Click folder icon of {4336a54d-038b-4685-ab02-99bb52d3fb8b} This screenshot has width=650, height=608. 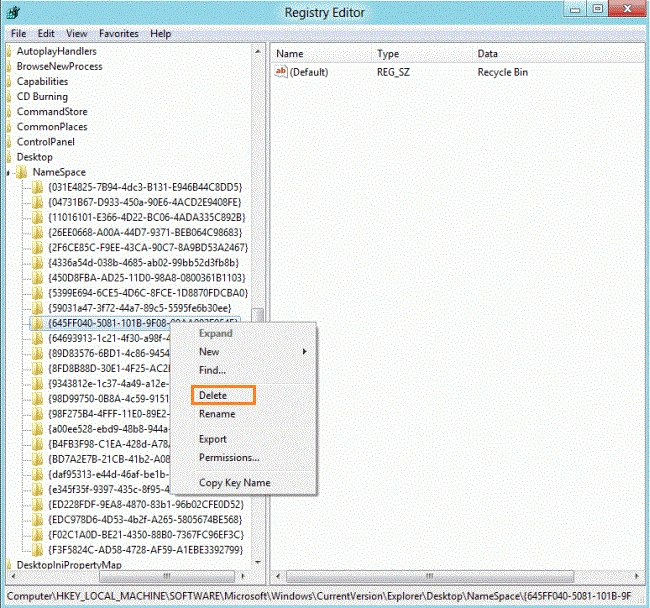tap(37, 263)
